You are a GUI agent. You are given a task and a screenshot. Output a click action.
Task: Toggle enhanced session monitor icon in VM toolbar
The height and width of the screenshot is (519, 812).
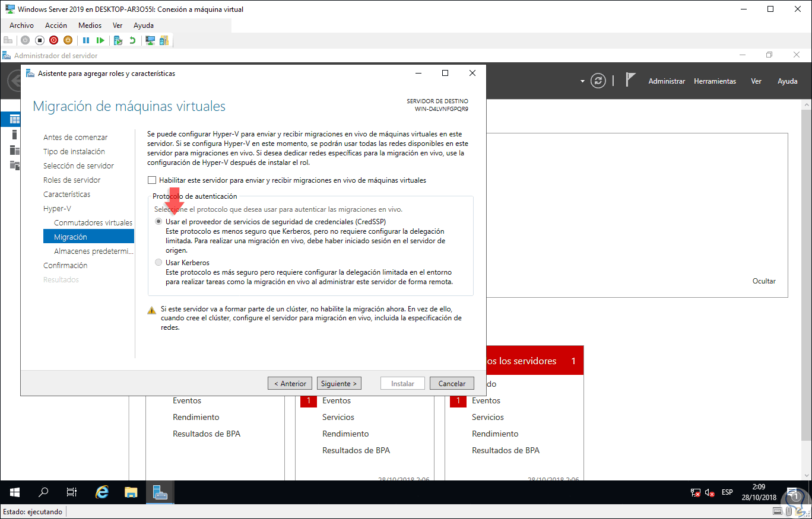150,40
